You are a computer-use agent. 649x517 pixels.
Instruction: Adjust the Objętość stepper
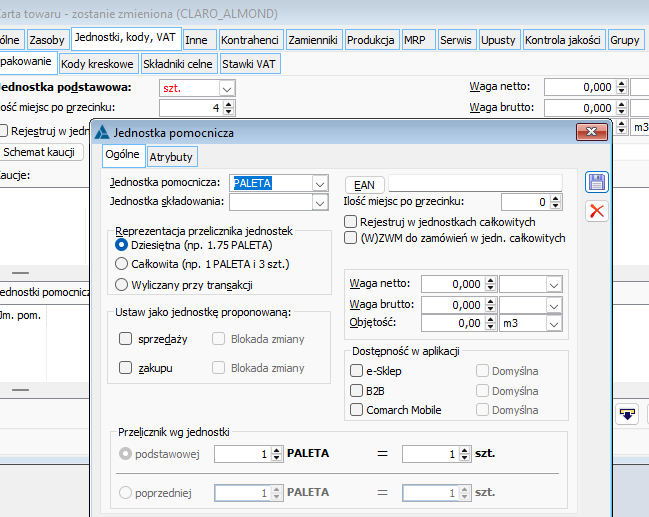pos(490,323)
